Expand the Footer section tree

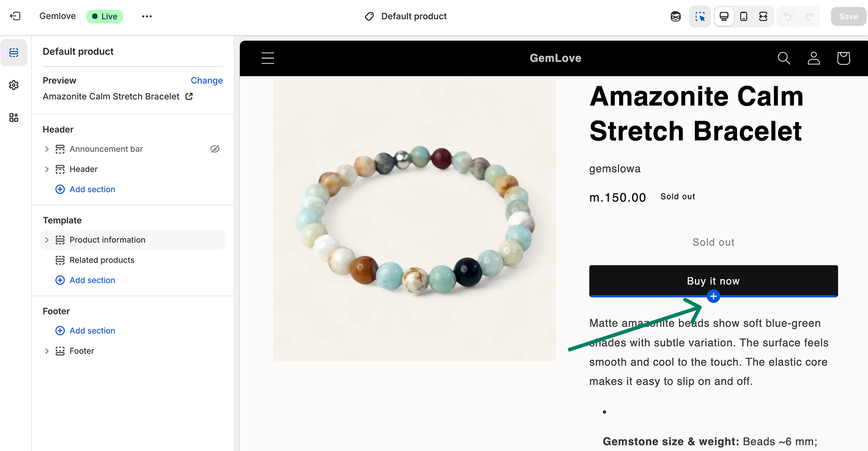coord(47,351)
